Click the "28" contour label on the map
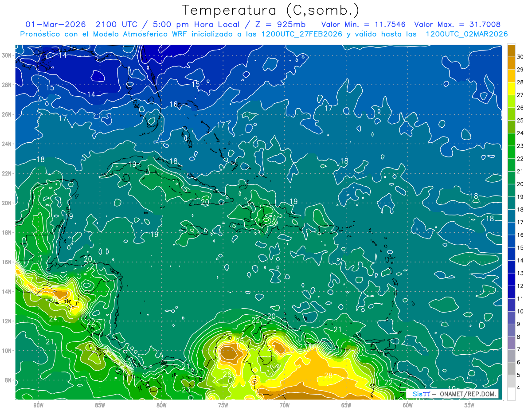This screenshot has height=411, width=532. (328, 376)
